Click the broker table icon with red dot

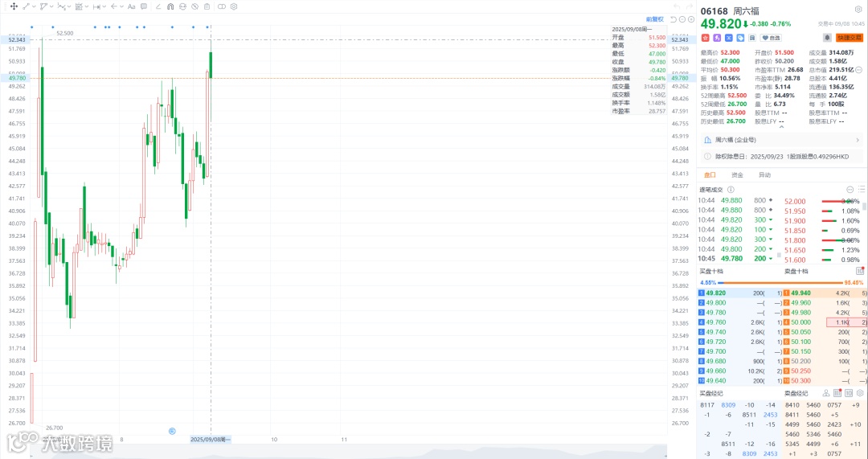click(837, 393)
